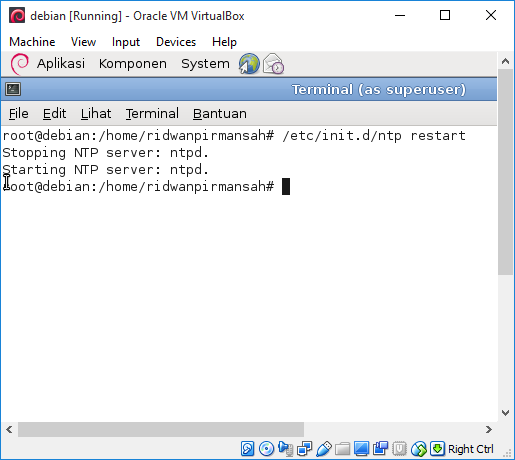515x460 pixels.
Task: Click the vertical scrollbar thumb
Action: (505, 172)
